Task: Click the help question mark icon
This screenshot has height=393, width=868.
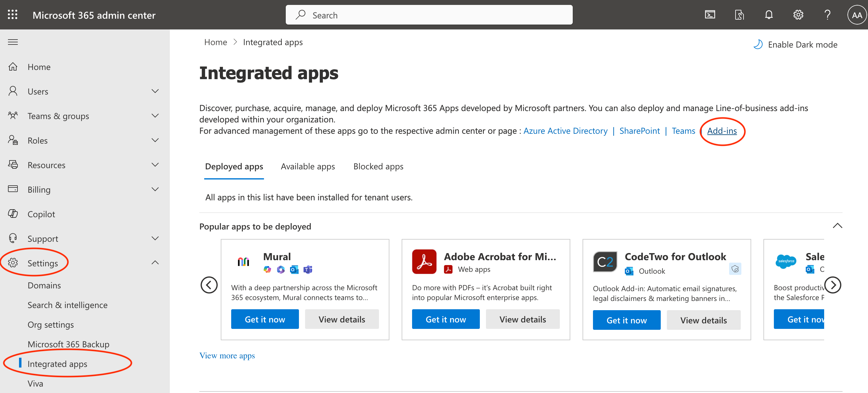Action: 827,14
